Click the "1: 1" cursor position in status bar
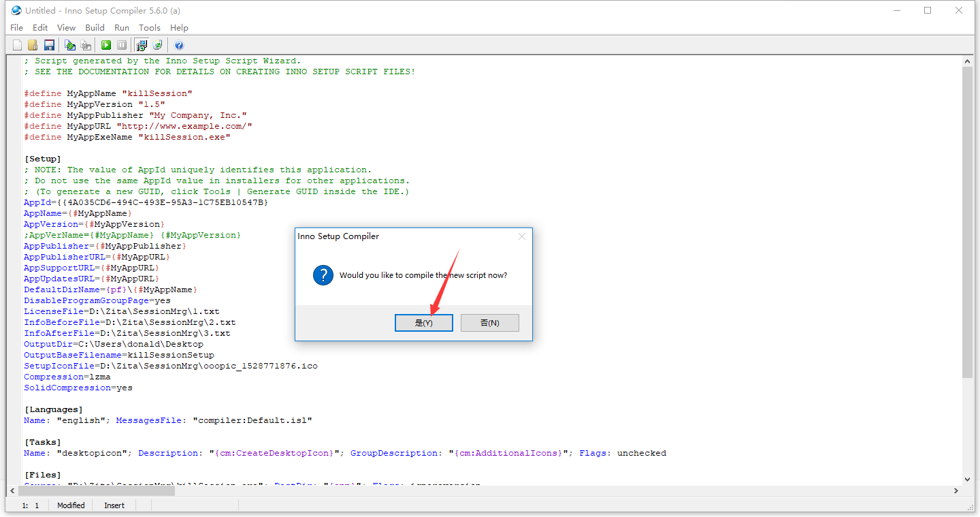Viewport: 980px width, 517px height. [31, 505]
